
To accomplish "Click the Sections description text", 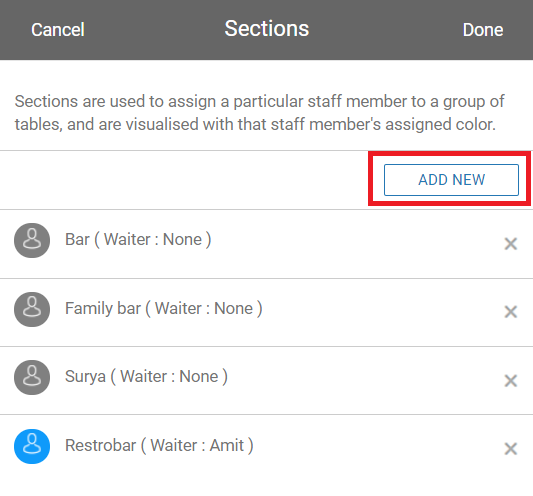I will point(260,113).
